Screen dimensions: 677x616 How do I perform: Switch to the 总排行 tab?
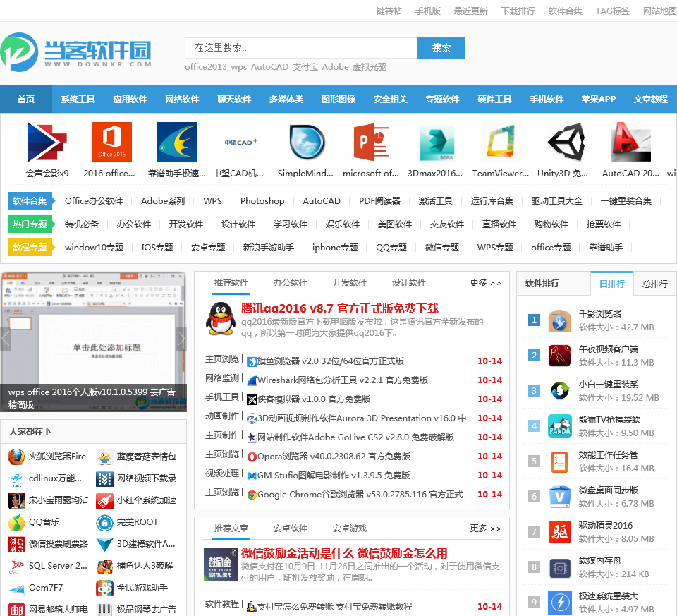point(655,284)
